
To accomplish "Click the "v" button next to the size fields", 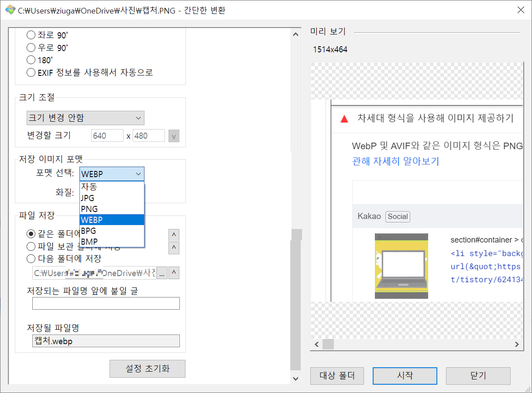I will 173,136.
